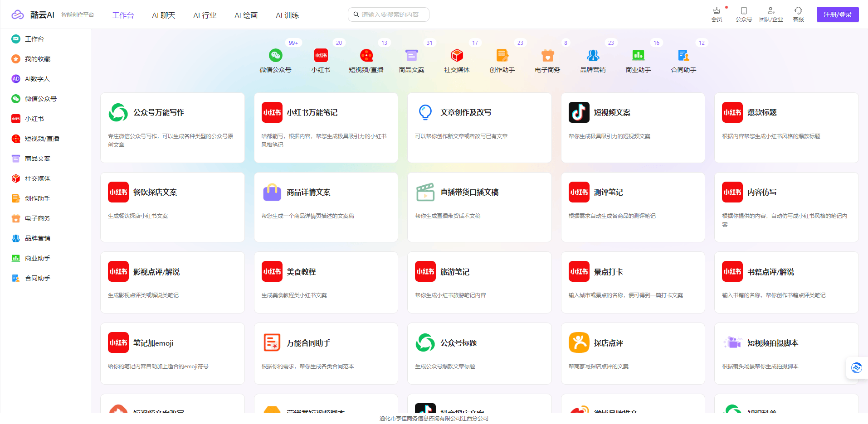The image size is (868, 424).
Task: Open the brand marketing category icon
Action: click(593, 56)
